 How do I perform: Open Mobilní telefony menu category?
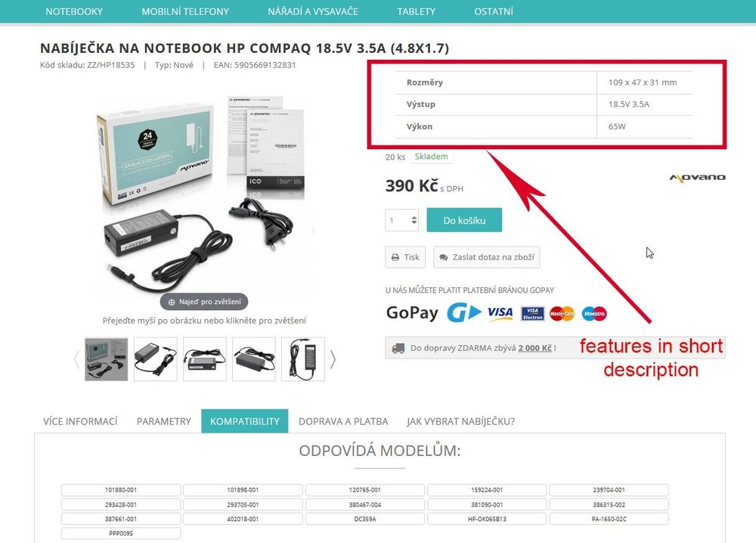click(x=185, y=11)
